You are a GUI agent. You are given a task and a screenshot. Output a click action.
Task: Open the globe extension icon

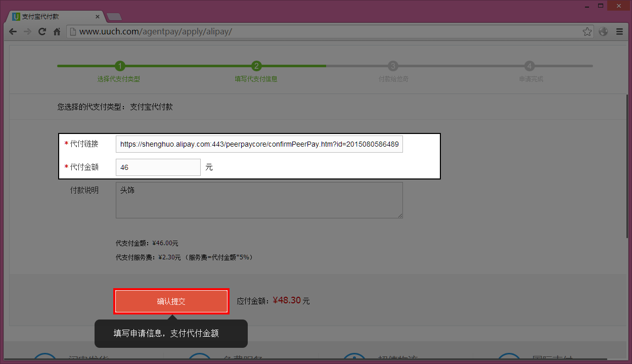point(603,31)
